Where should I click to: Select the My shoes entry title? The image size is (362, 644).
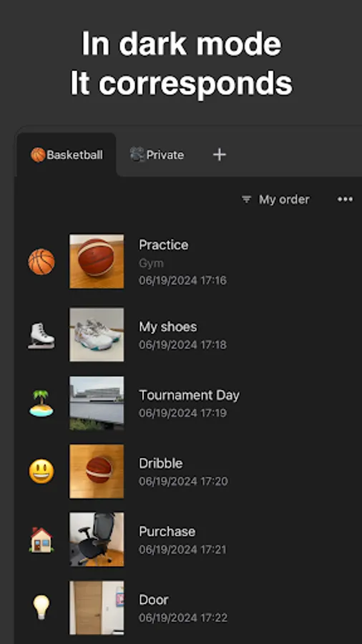(168, 327)
